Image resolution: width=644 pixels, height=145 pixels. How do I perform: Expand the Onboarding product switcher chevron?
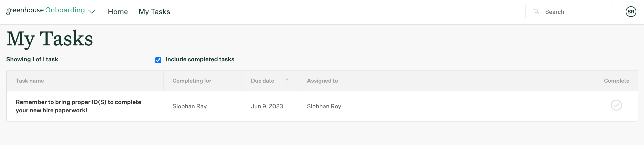point(92,12)
